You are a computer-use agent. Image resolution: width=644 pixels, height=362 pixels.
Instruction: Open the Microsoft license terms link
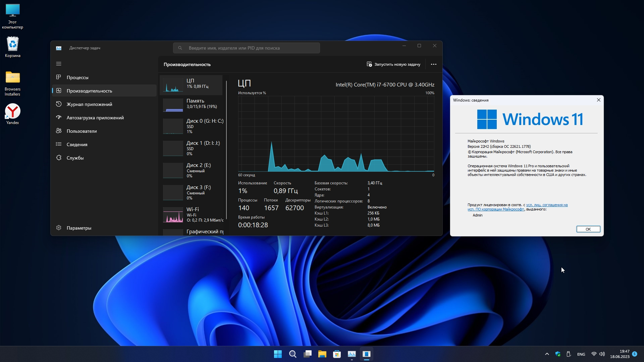tap(547, 205)
